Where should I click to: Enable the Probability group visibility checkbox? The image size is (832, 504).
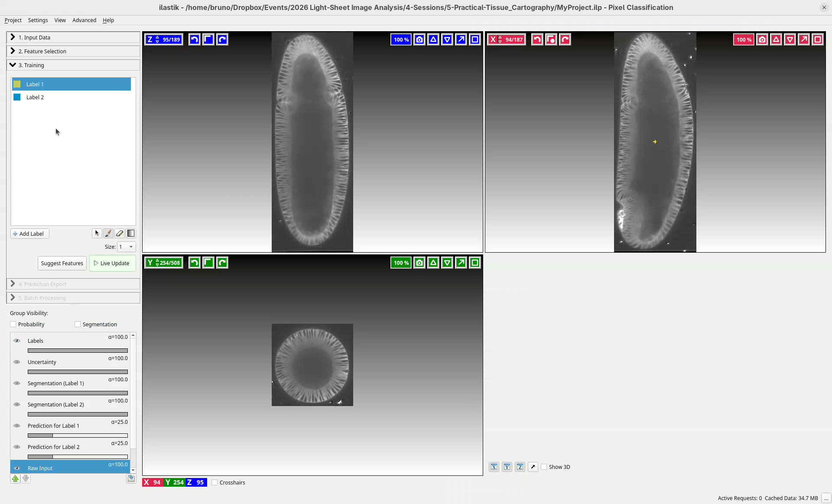pyautogui.click(x=13, y=325)
